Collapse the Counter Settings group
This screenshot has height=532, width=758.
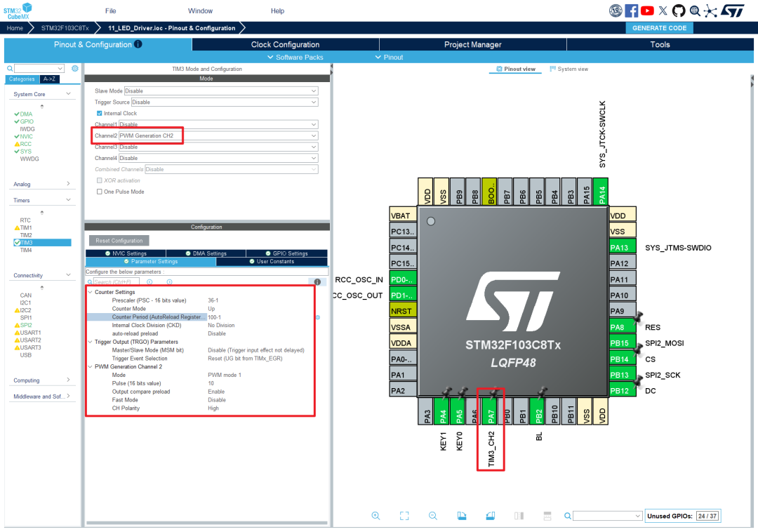91,292
